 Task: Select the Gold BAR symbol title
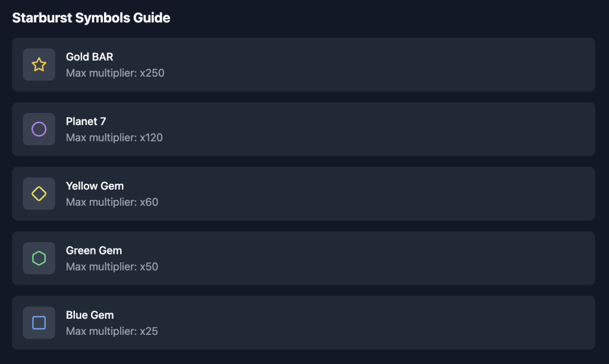pos(89,57)
